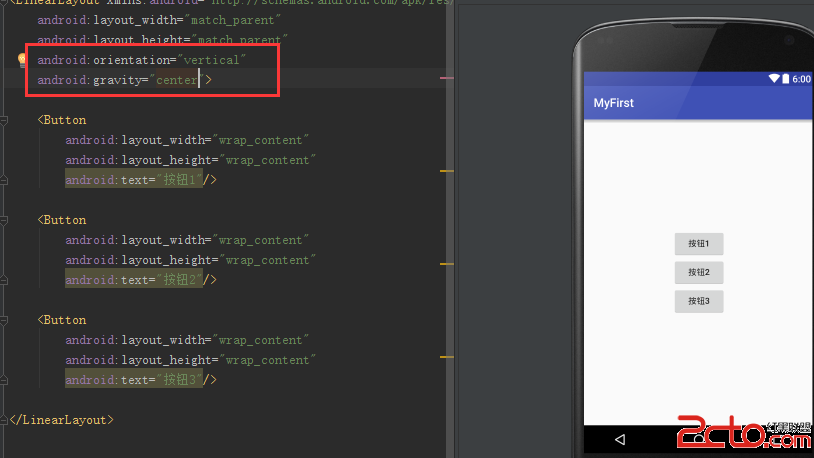Toggle fold marker beside the 按钮1 text line
Screen dimensions: 814x458
pos(4,180)
